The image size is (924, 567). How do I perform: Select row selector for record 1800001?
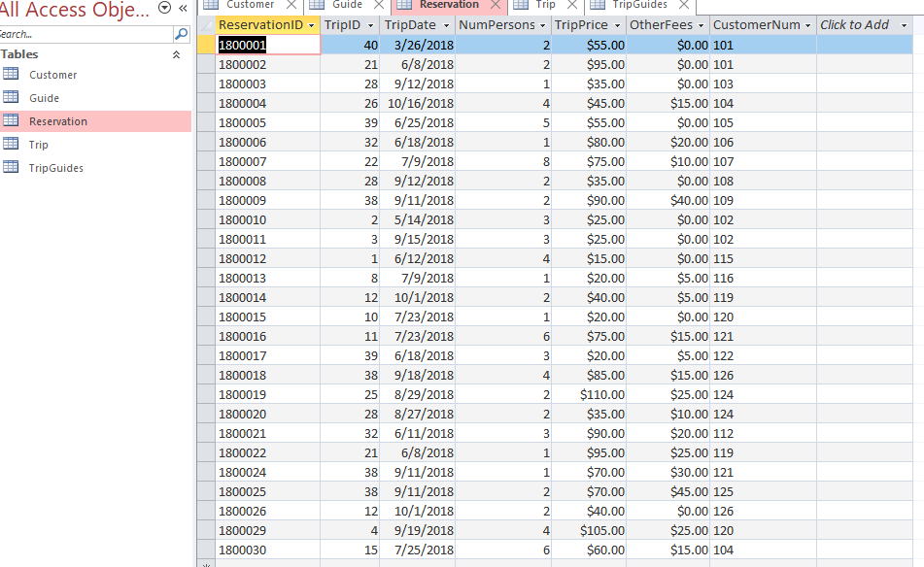(206, 45)
